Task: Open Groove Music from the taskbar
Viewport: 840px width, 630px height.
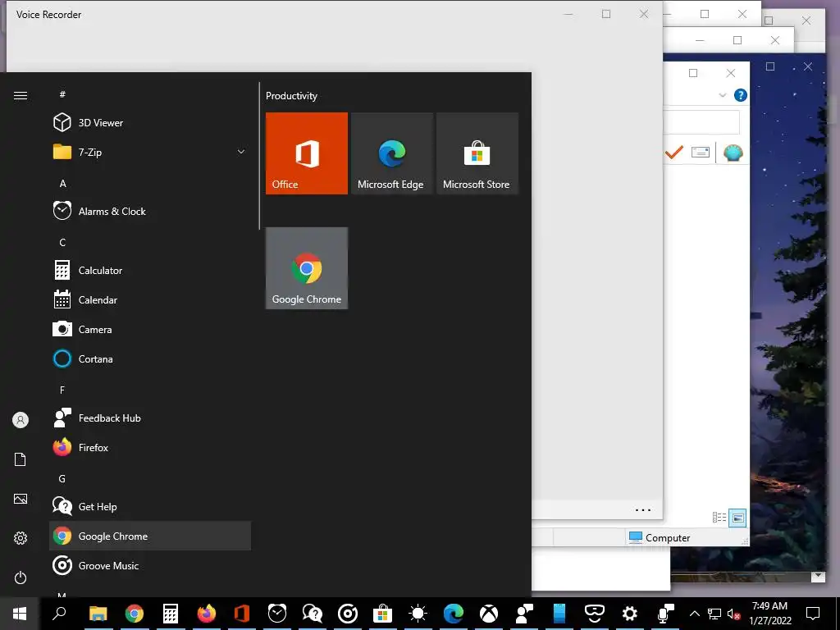Action: tap(348, 614)
